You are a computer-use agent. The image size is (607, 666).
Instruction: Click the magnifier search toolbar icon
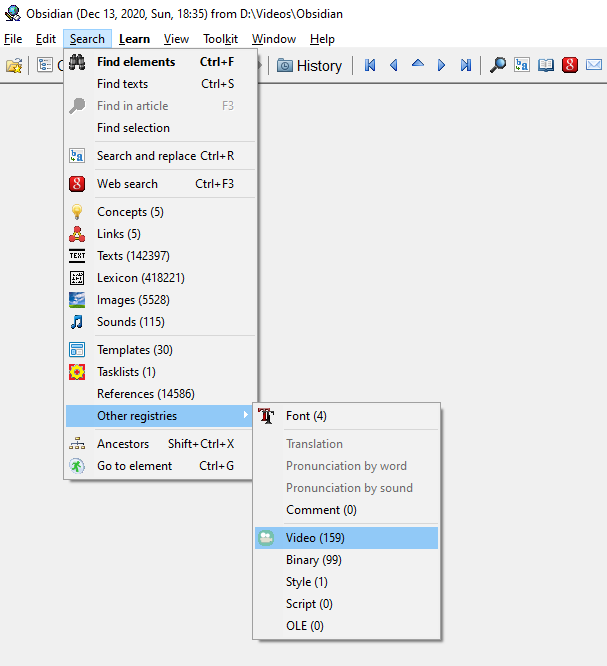click(x=498, y=65)
